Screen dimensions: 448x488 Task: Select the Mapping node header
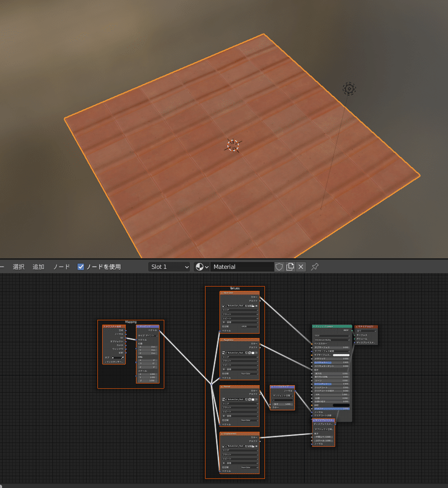coord(148,327)
